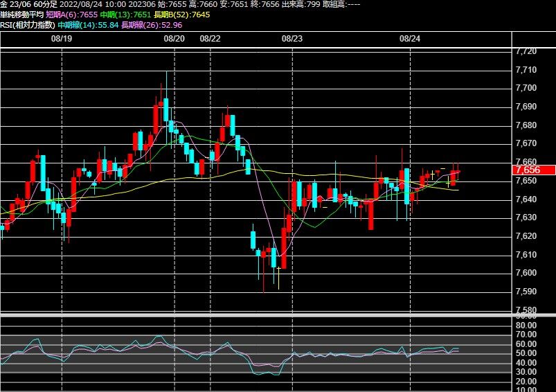Select the 08/19 date marker
The width and height of the screenshot is (556, 392).
(x=62, y=38)
